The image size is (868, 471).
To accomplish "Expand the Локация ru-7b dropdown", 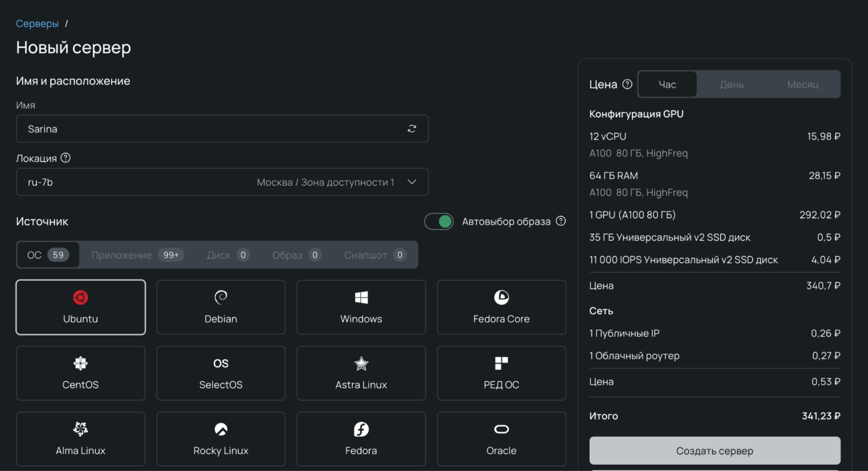I will (222, 182).
